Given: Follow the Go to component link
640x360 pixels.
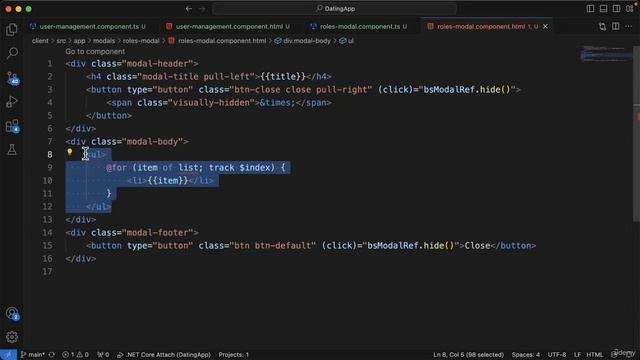Looking at the screenshot, I should (95, 51).
